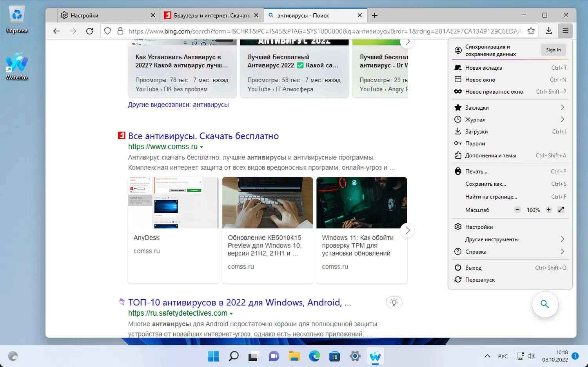Screen dimensions: 588x367
Task: Choose Печать... from the menu
Action: pyautogui.click(x=510, y=172)
